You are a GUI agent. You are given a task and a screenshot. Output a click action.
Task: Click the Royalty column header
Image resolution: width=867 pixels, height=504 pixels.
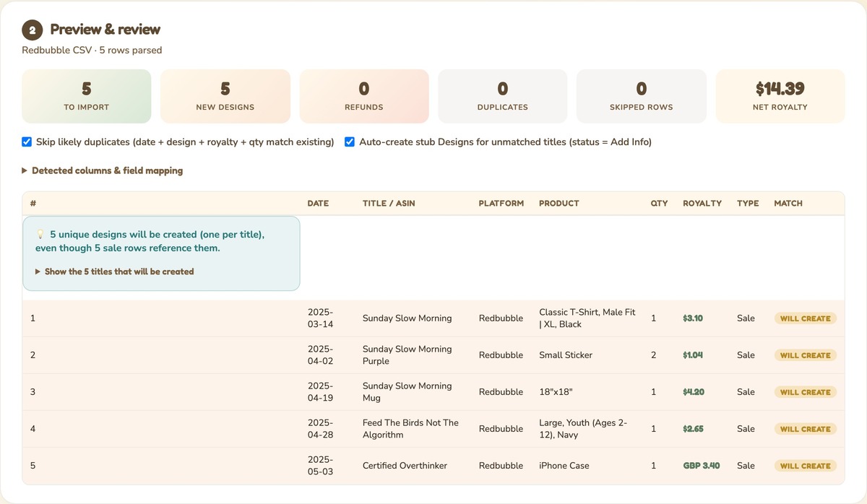point(702,204)
